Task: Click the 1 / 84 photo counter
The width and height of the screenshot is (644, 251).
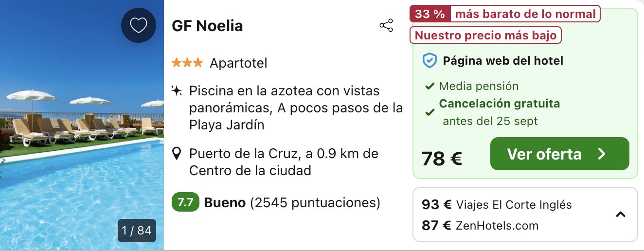Action: (x=137, y=230)
